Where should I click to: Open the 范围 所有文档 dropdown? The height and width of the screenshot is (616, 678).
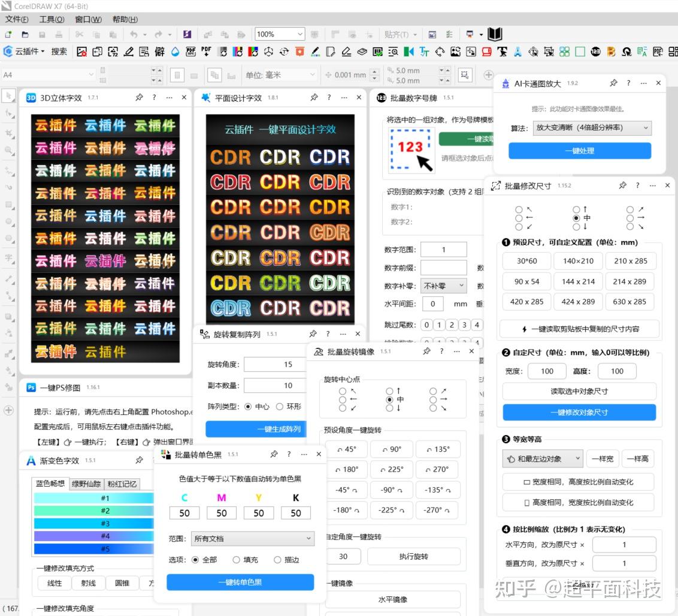point(252,539)
